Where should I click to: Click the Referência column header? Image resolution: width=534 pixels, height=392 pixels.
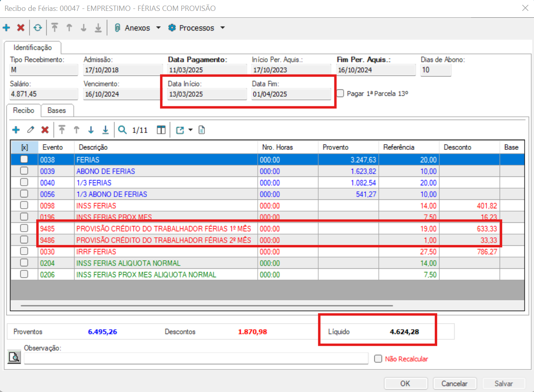pos(409,147)
